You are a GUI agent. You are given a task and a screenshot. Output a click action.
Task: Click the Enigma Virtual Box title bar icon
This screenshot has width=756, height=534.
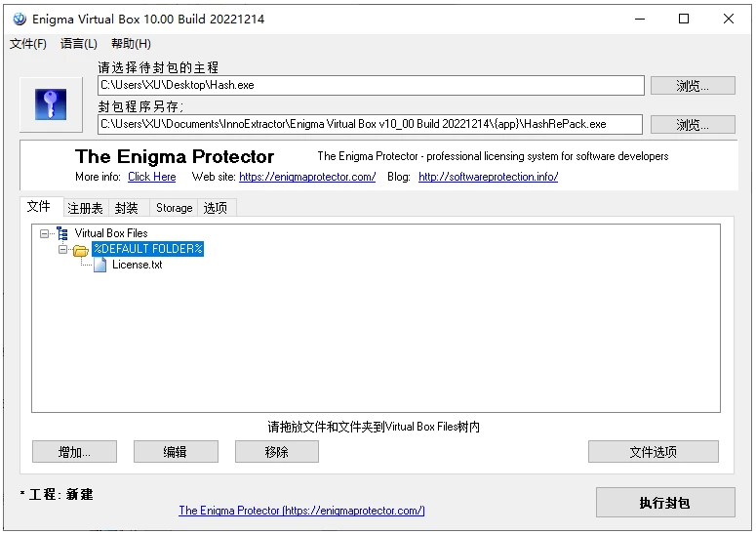(19, 19)
